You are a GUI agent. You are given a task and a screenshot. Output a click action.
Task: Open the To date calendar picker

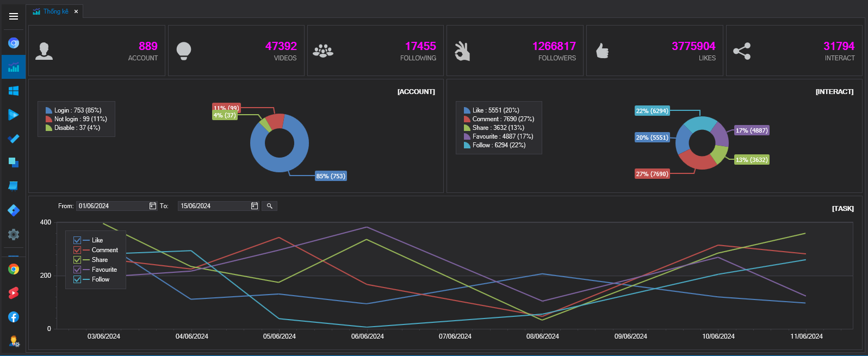click(255, 206)
